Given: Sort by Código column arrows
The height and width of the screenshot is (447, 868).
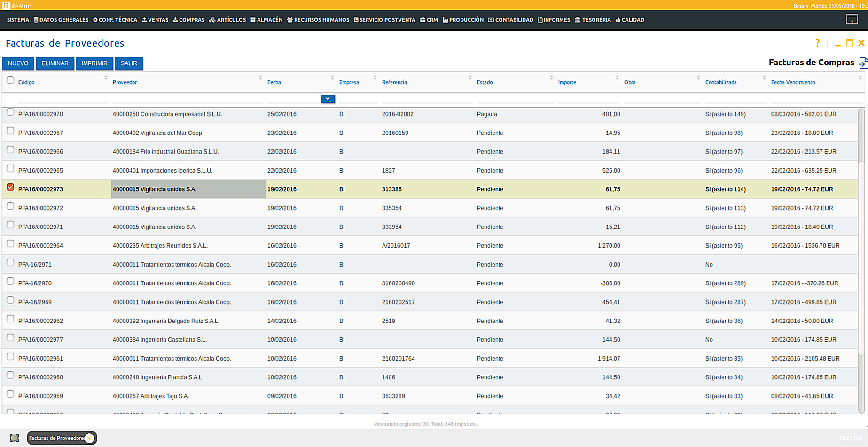Looking at the screenshot, I should [x=106, y=78].
